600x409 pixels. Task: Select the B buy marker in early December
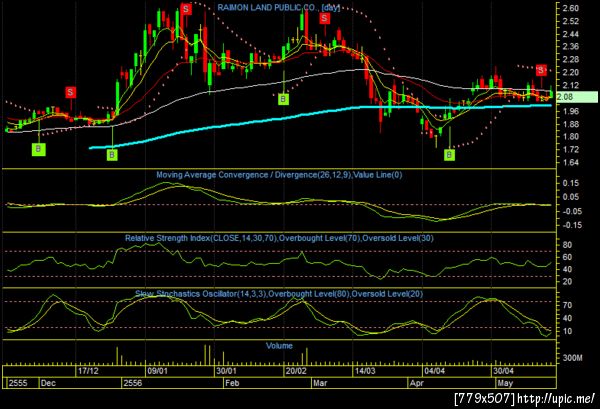click(38, 149)
